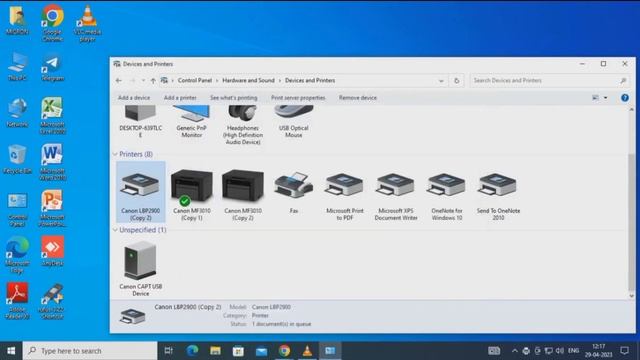
Task: Open the recent locations dropdown arrow
Action: pos(143,81)
